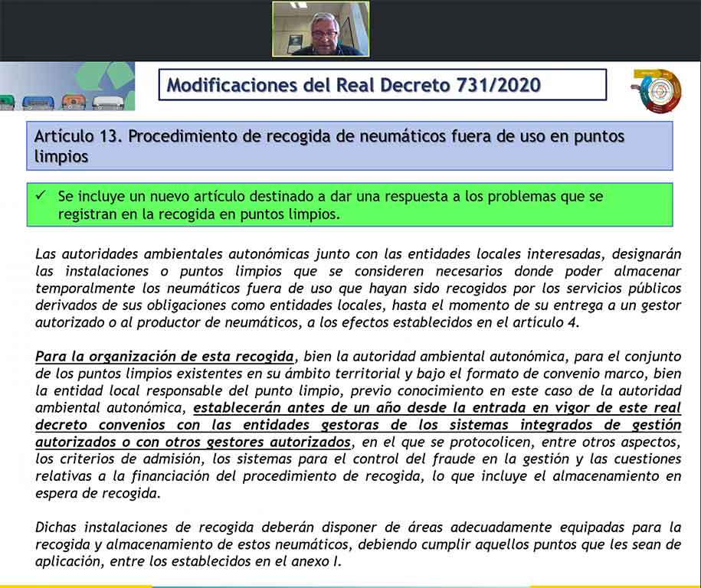Click 'registran en la recogida en puntos limpios.'
The width and height of the screenshot is (701, 588).
click(199, 214)
